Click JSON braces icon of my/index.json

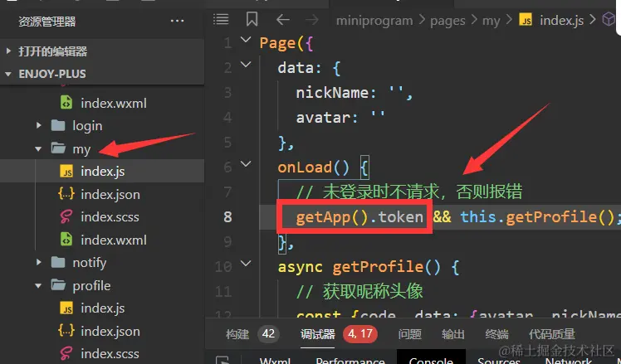[66, 194]
